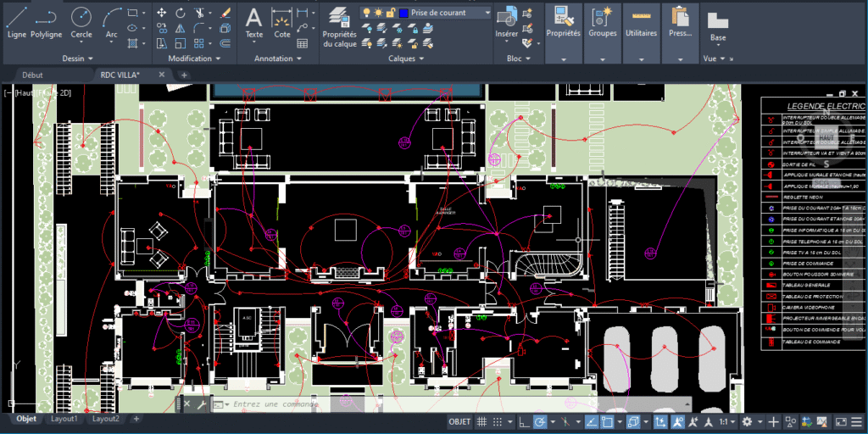Switch to the Début tab

tap(33, 75)
